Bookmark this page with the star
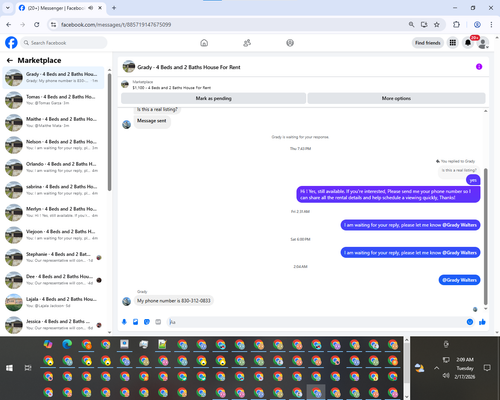Screen dimensions: 500x400 click(437, 24)
